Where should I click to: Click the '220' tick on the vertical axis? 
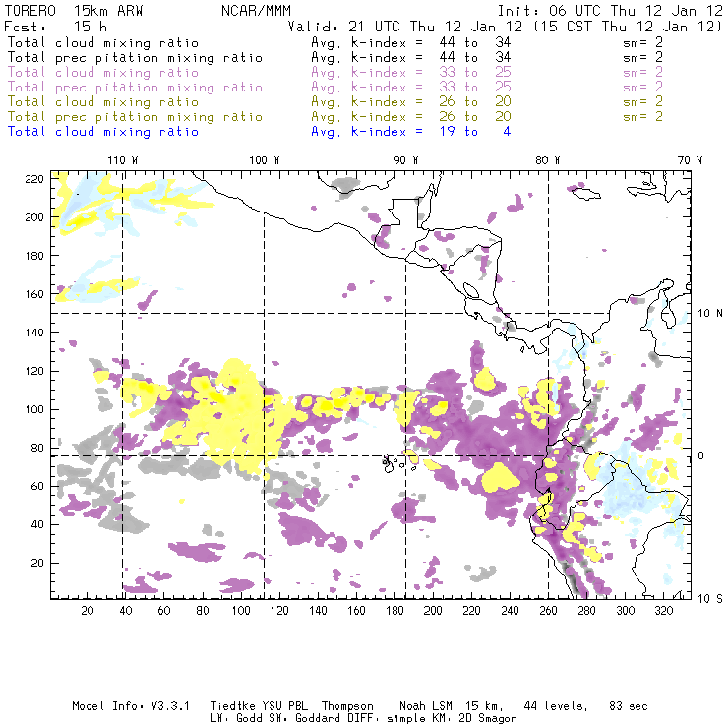[x=34, y=179]
